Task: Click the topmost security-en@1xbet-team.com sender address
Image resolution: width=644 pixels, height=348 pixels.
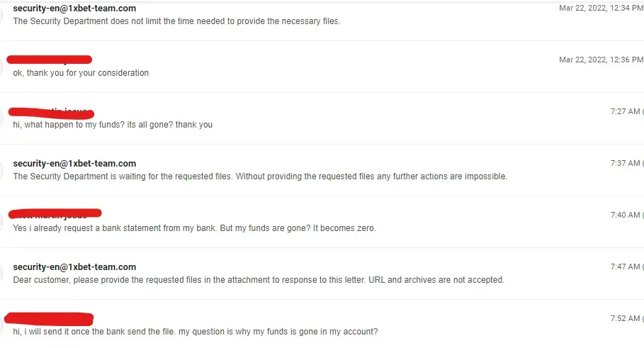Action: point(74,9)
